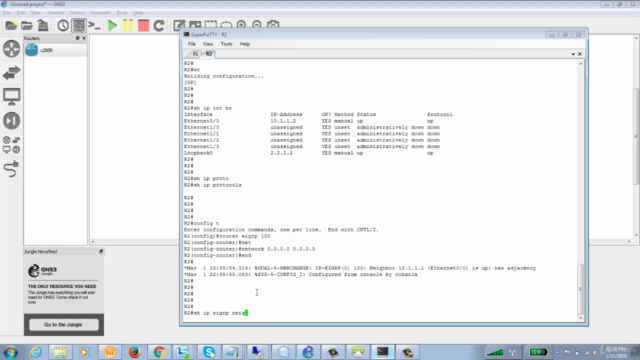The image size is (640, 360).
Task: Click the Ethernet0/0 10.1.1.2 row
Action: tap(309, 121)
